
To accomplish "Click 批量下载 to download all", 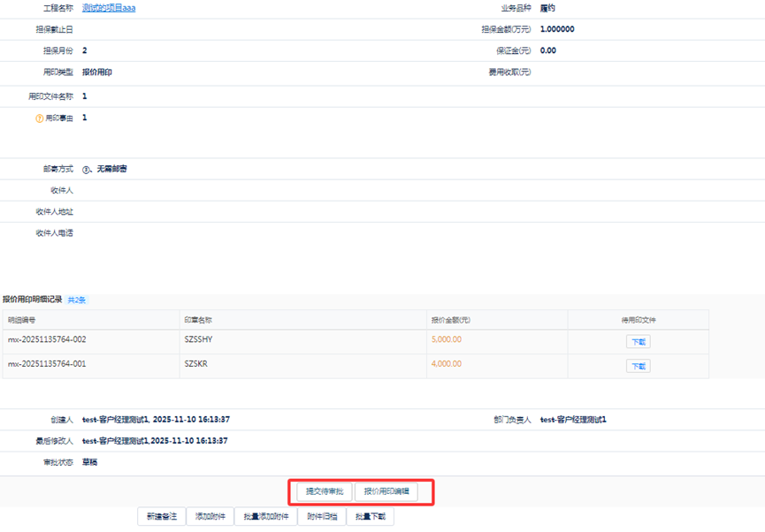I will click(x=370, y=517).
